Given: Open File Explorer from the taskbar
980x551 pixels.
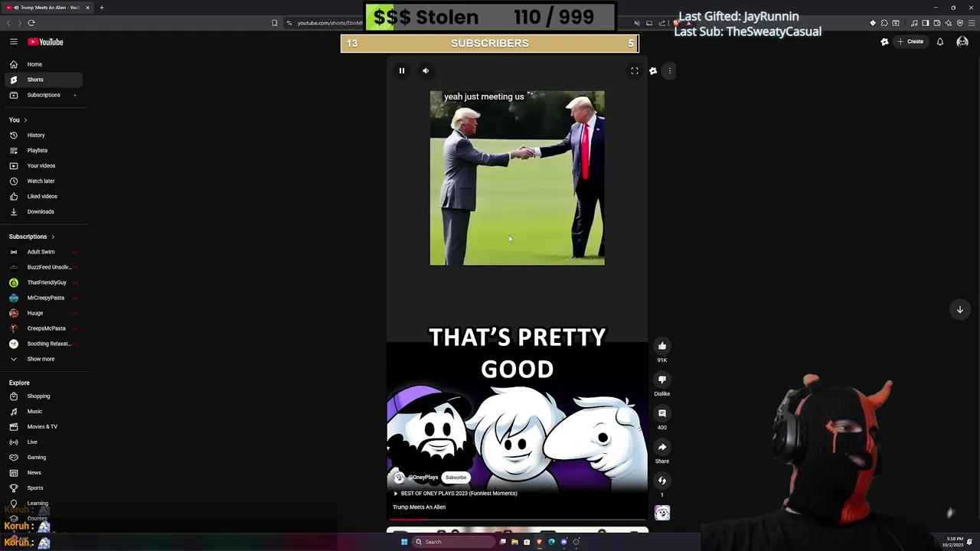Looking at the screenshot, I should 514,542.
